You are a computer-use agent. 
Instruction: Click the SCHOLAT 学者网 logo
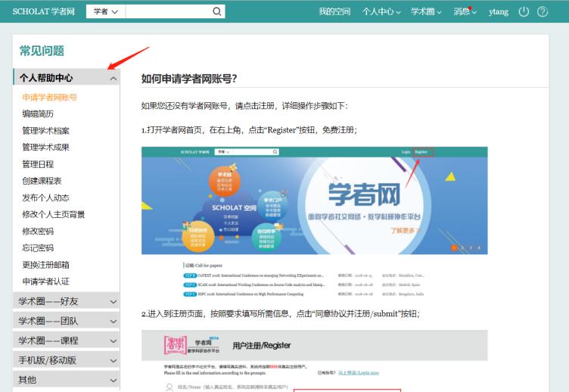click(44, 11)
